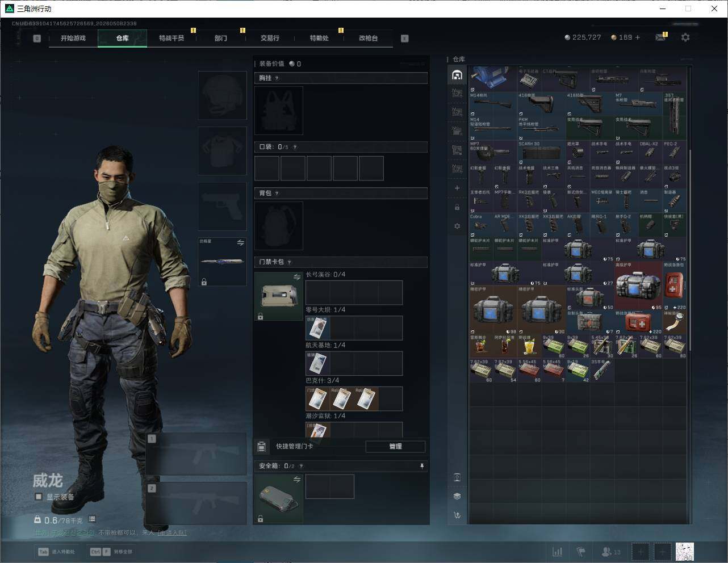The height and width of the screenshot is (563, 728).
Task: Open the help icon beside 背包
Action: coord(277,194)
